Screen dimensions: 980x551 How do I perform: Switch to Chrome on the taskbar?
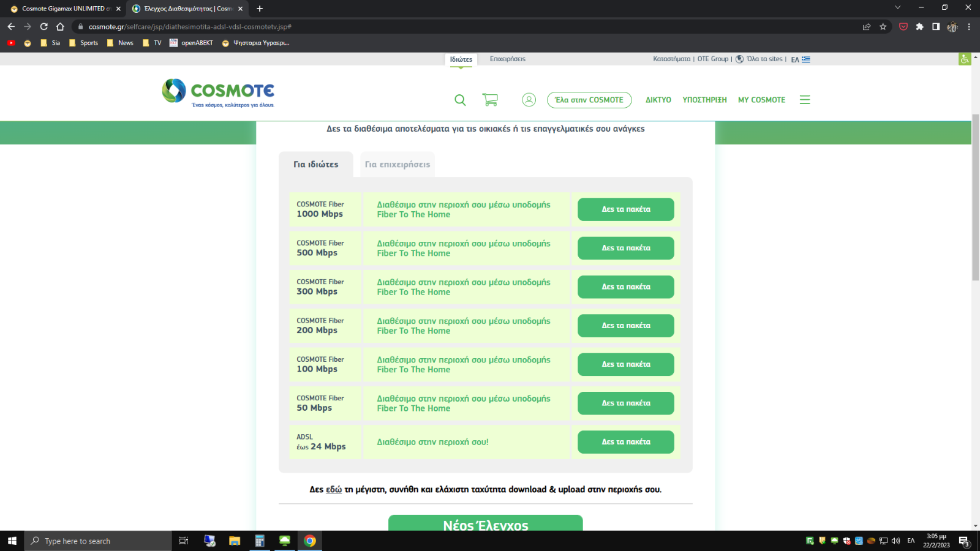(310, 541)
